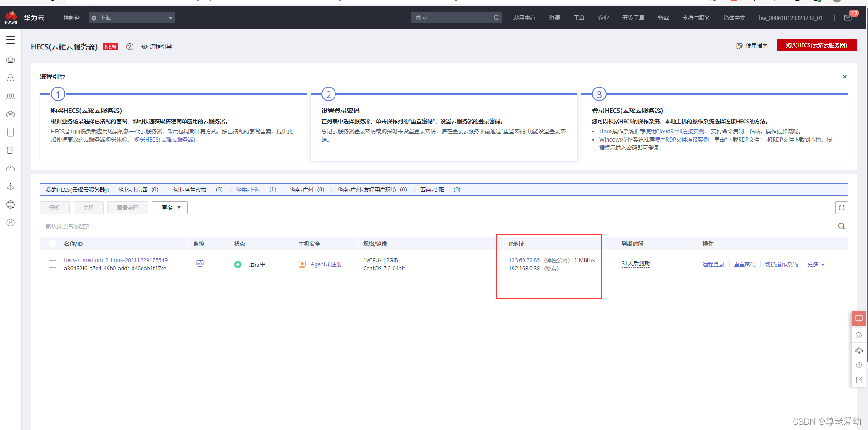Viewport: 868px width, 430px height.
Task: Open the messages envelope icon
Action: (x=848, y=18)
